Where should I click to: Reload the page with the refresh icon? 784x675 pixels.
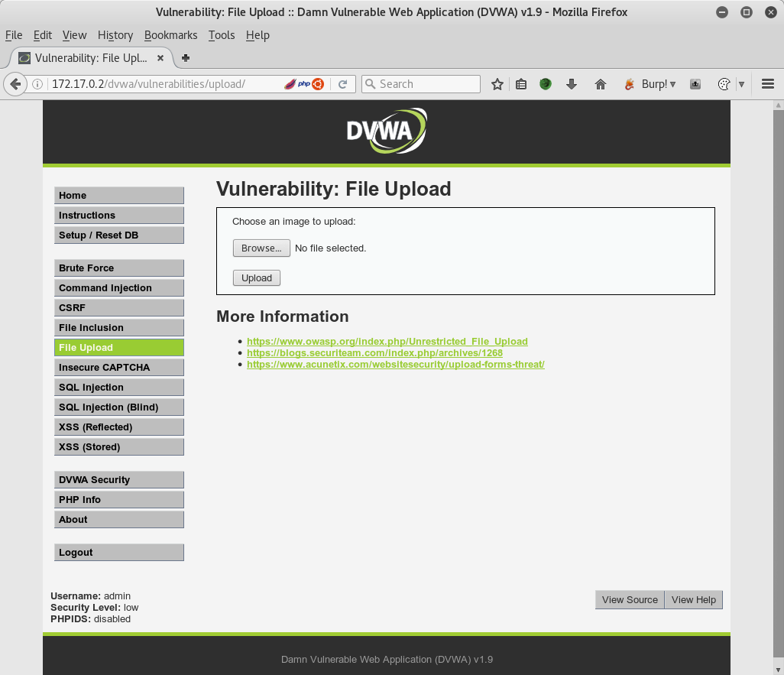click(x=342, y=84)
